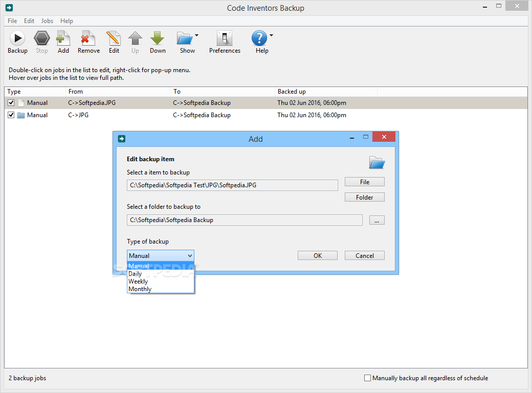Screen dimensions: 532x393
Task: Click the 2 backup jobs status text
Action: pos(28,378)
